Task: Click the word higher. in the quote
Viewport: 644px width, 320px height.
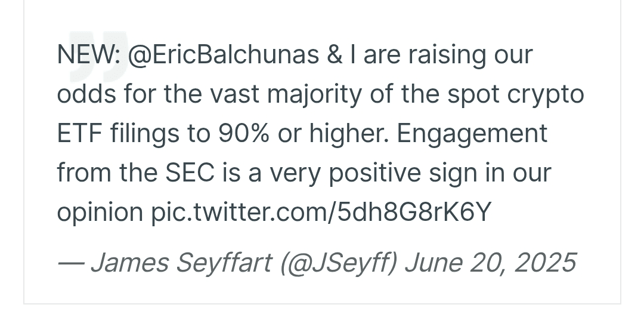Action: tap(349, 134)
